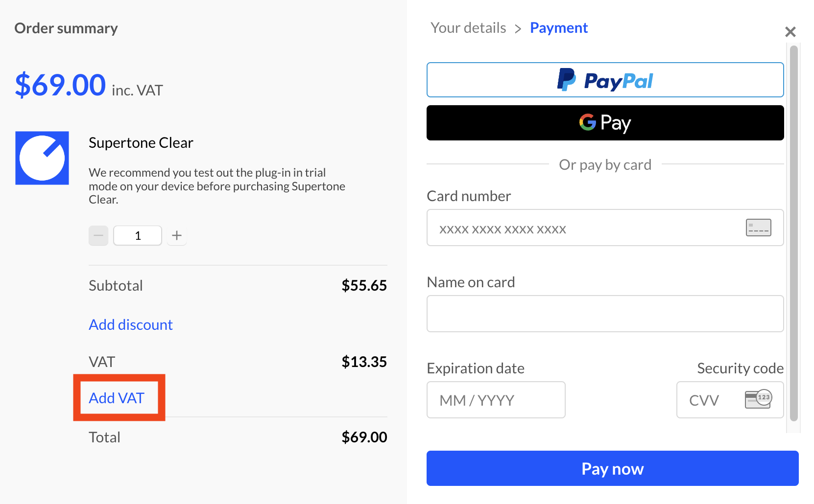Open the Add discount link
This screenshot has width=814, height=504.
[131, 325]
